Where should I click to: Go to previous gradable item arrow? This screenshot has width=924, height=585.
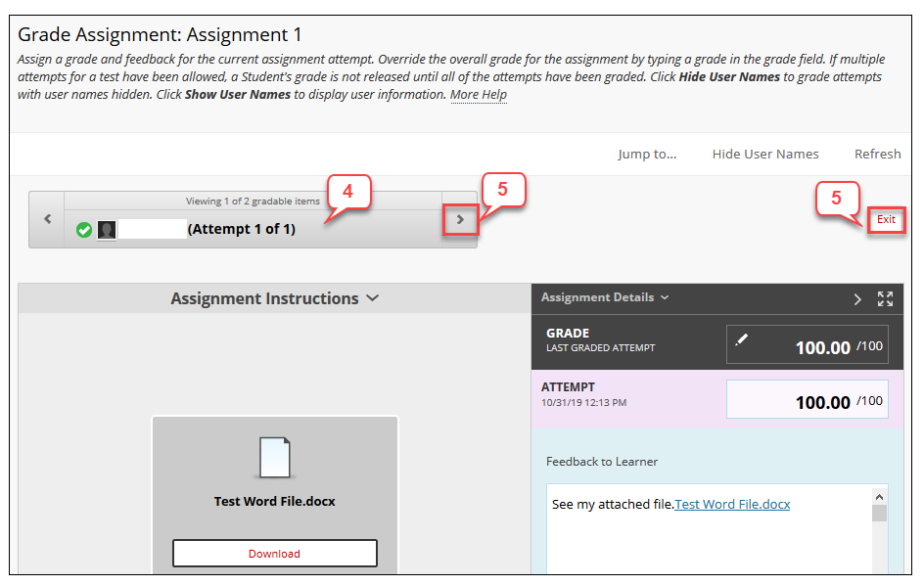coord(47,219)
